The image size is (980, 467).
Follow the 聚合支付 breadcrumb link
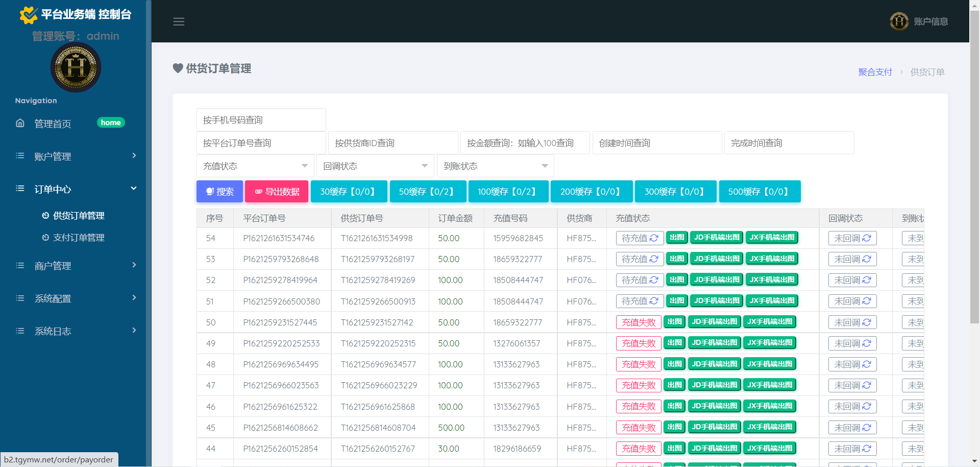tap(875, 72)
